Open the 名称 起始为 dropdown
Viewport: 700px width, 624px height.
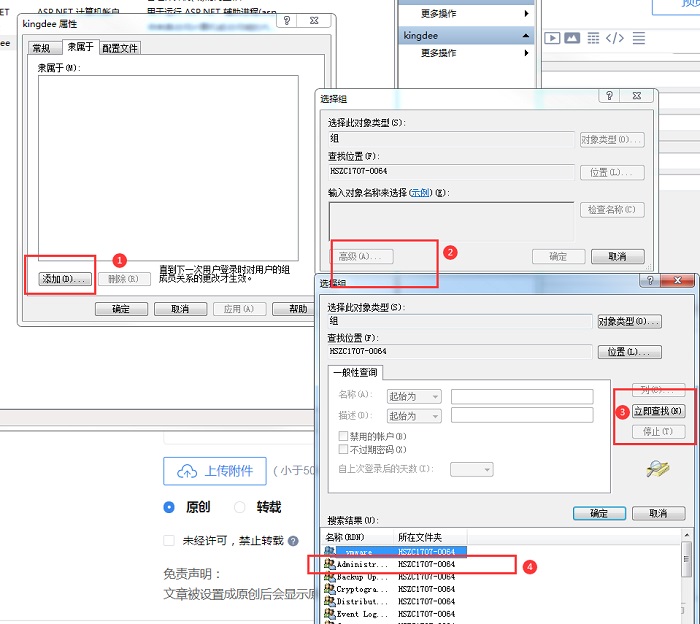(x=414, y=396)
